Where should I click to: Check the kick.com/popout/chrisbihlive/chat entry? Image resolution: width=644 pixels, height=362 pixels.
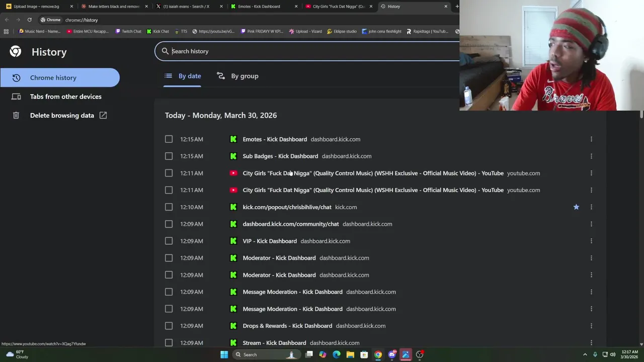pyautogui.click(x=169, y=207)
